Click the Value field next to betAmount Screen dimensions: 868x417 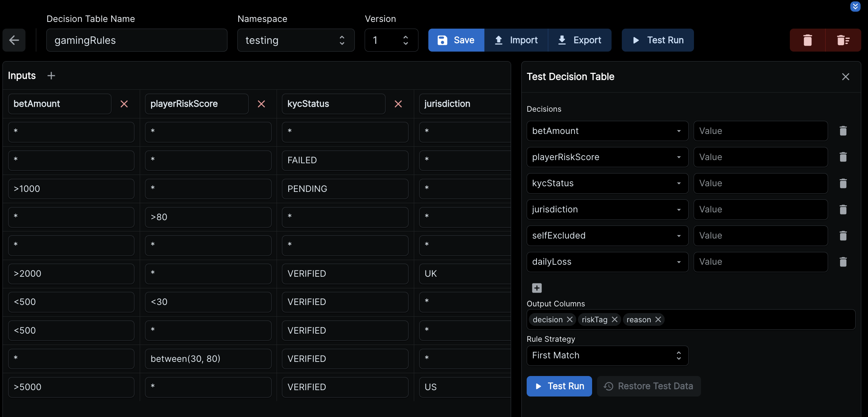760,131
